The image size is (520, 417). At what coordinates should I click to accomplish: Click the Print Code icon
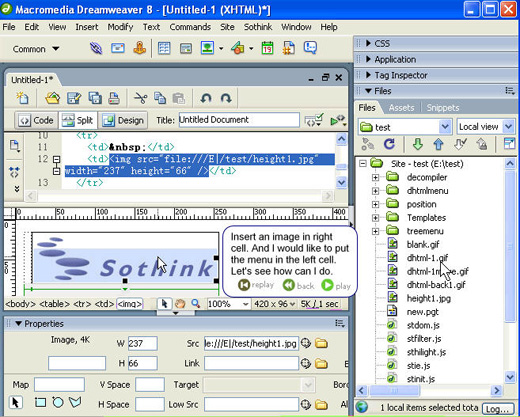(x=114, y=98)
